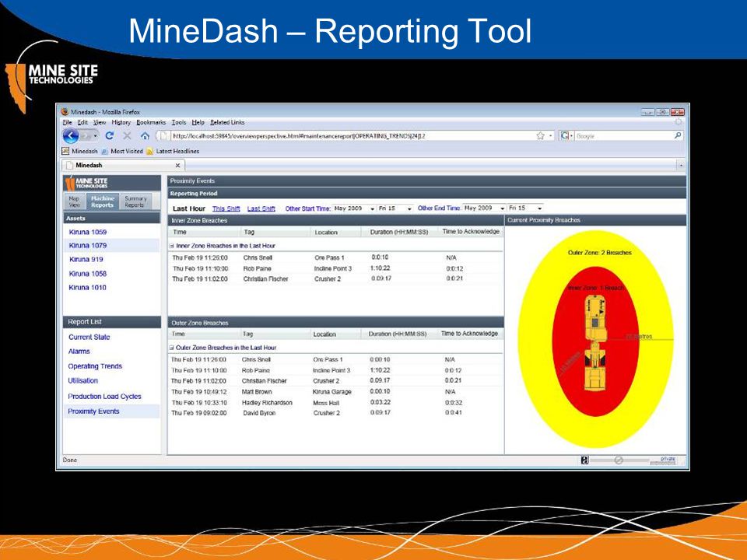Collapse Inner Zone Breaches in the Last Hour
Image resolution: width=747 pixels, height=560 pixels.
click(x=171, y=246)
